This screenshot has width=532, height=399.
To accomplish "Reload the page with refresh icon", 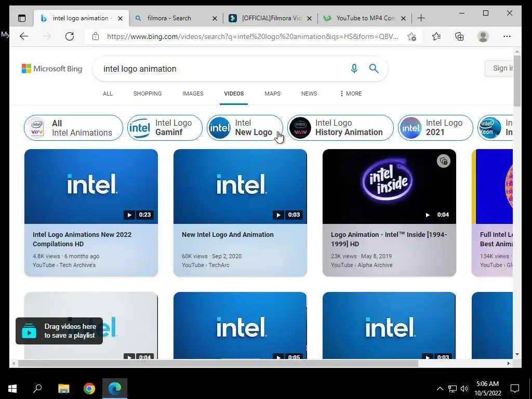I will tap(70, 36).
